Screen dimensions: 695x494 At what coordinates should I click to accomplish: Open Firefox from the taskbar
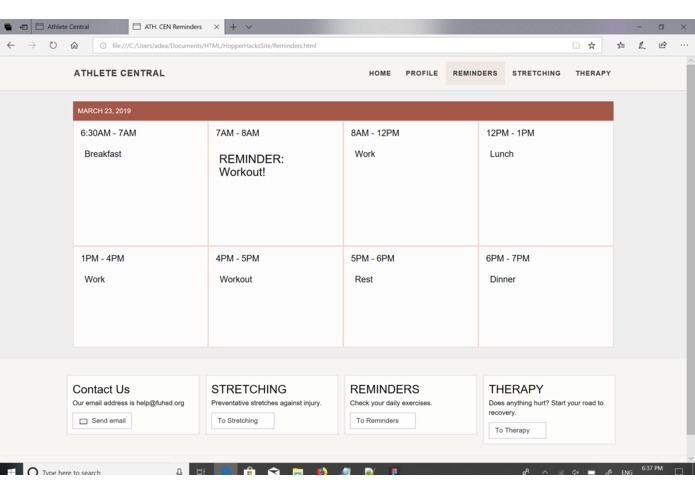(322, 471)
